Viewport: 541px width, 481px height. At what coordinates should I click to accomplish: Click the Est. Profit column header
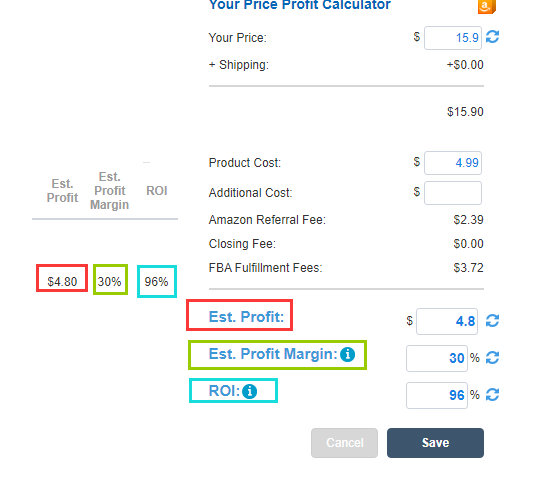point(62,190)
